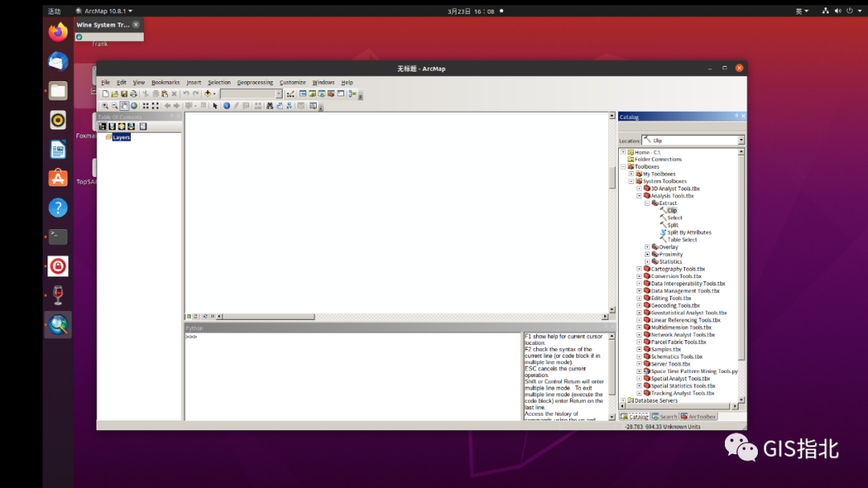
Task: Save the map document via the toolbar icon
Action: 125,94
